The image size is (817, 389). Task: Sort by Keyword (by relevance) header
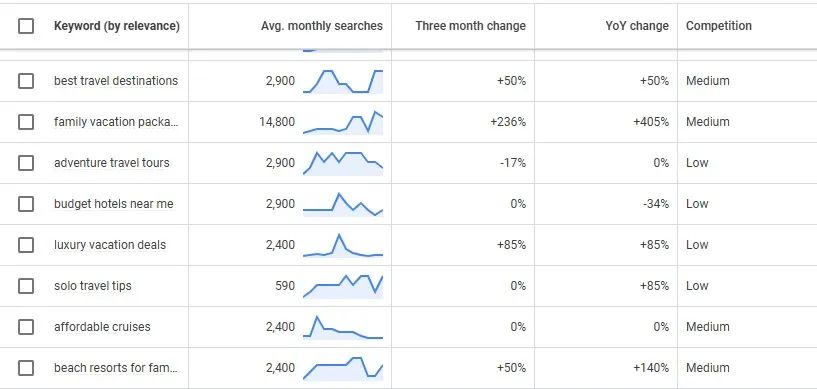click(x=117, y=26)
